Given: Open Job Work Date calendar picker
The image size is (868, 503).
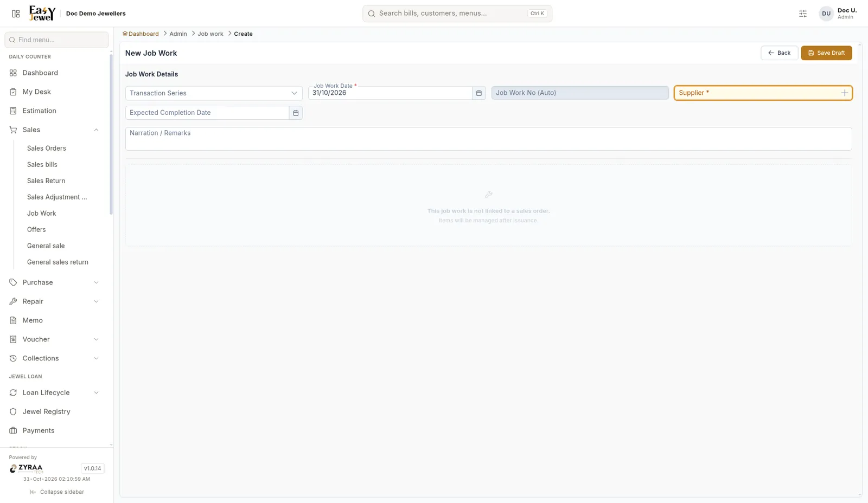Looking at the screenshot, I should tap(479, 93).
